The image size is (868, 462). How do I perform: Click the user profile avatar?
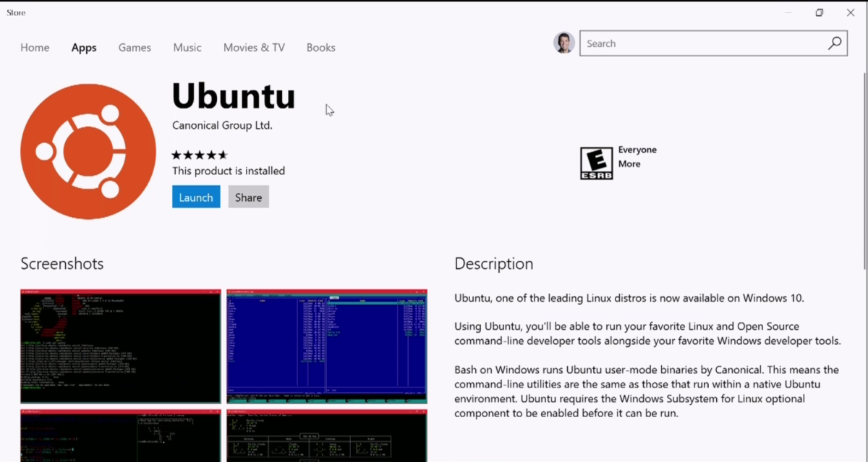click(x=564, y=43)
